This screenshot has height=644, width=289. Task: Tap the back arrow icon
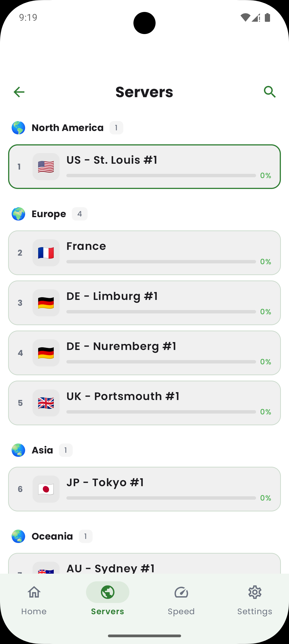coord(19,92)
